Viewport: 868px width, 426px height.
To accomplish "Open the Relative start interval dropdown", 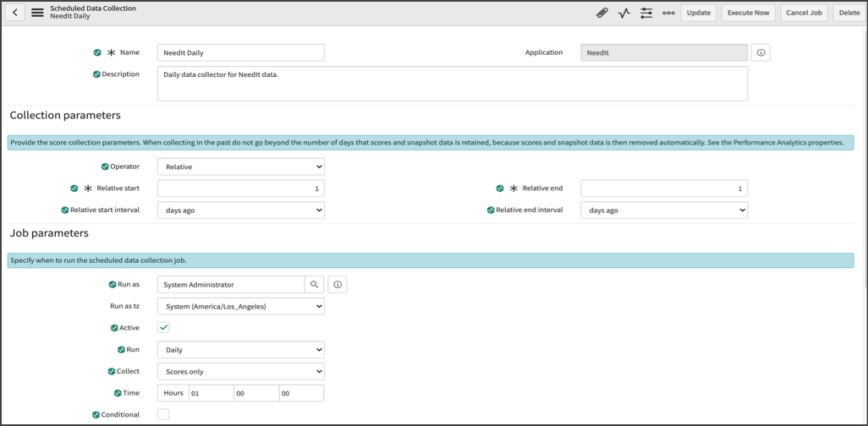I will (241, 210).
